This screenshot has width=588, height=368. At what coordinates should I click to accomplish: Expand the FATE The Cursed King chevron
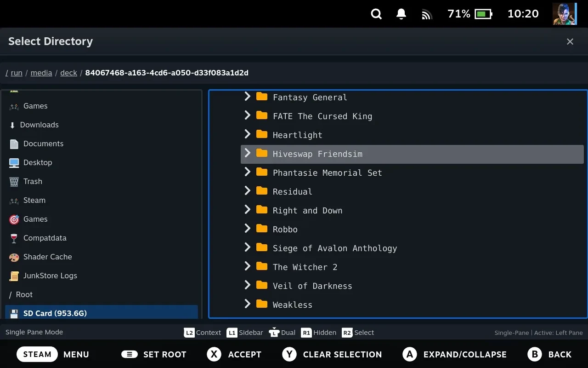click(248, 115)
